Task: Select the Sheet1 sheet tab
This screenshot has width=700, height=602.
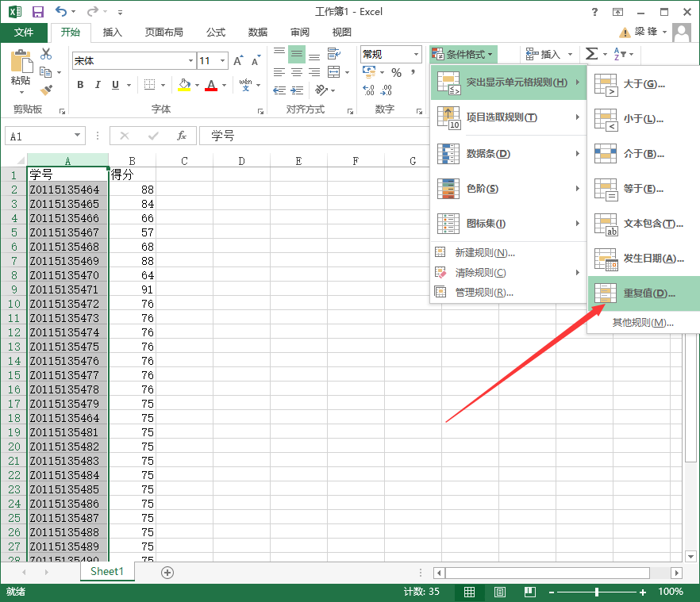Action: [x=107, y=572]
